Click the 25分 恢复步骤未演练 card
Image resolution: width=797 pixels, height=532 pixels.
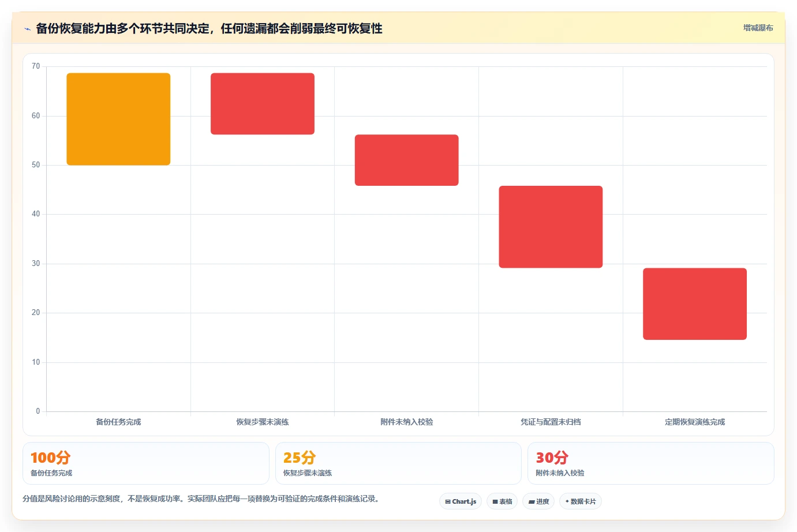[x=398, y=463]
